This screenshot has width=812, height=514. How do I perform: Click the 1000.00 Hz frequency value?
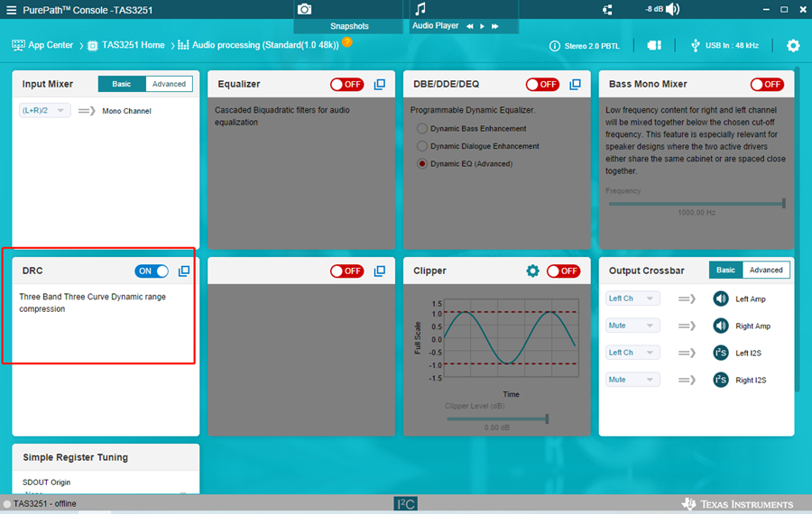pos(697,213)
